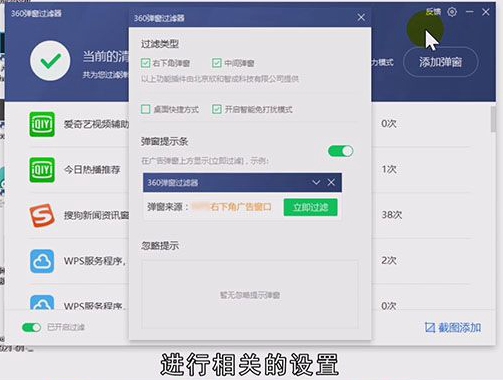The image size is (503, 380).
Task: Click the 过滤类型 section heading
Action: tap(160, 44)
